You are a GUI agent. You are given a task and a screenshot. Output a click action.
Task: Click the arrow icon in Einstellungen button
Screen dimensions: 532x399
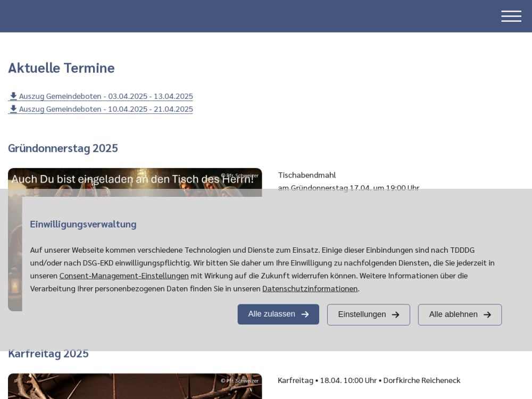[x=395, y=314]
